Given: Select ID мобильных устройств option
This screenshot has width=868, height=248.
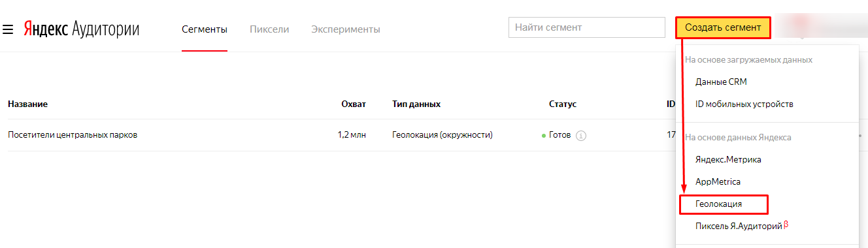Looking at the screenshot, I should click(x=744, y=104).
